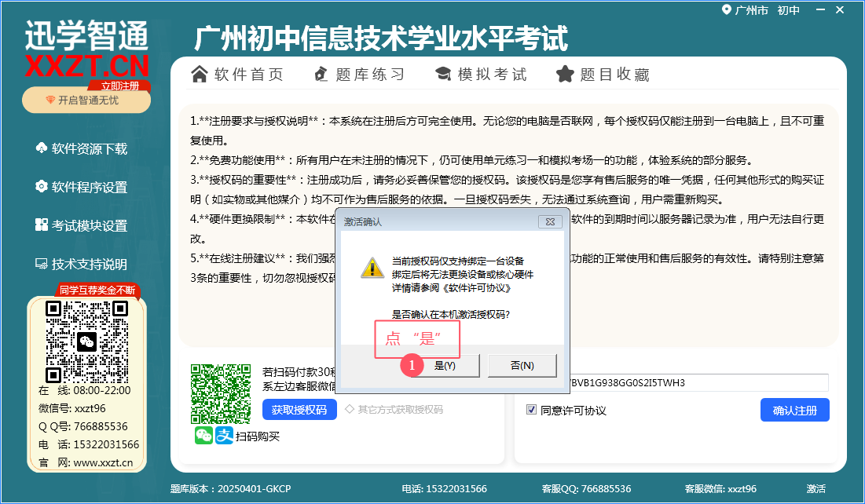Open the 软件首页 tab
Viewport: 865px width, 504px height.
click(237, 74)
